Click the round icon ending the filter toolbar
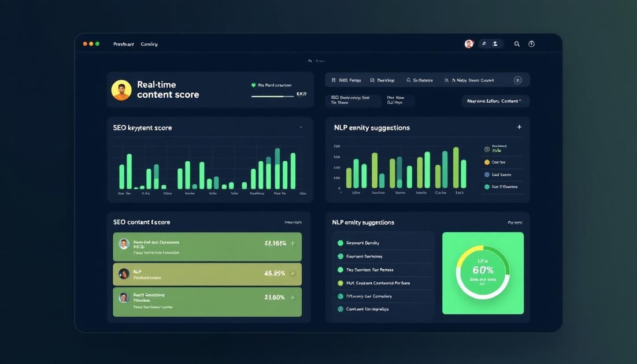The height and width of the screenshot is (364, 637). 518,80
